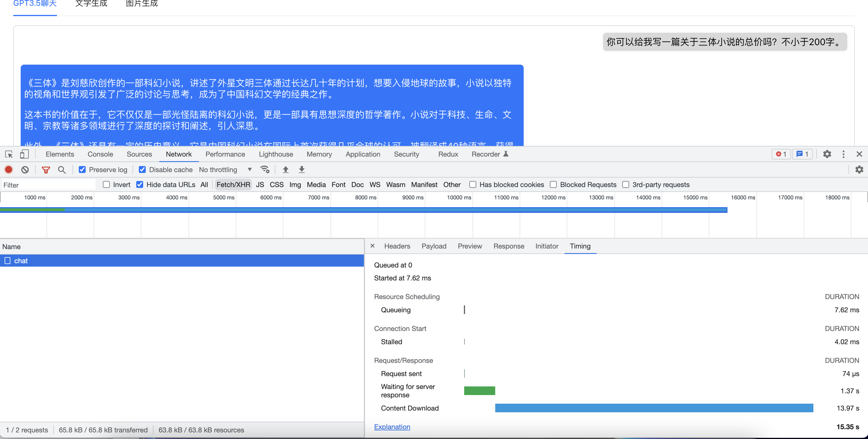Click the export HAR download arrow
Image resolution: width=868 pixels, height=439 pixels.
tap(302, 170)
